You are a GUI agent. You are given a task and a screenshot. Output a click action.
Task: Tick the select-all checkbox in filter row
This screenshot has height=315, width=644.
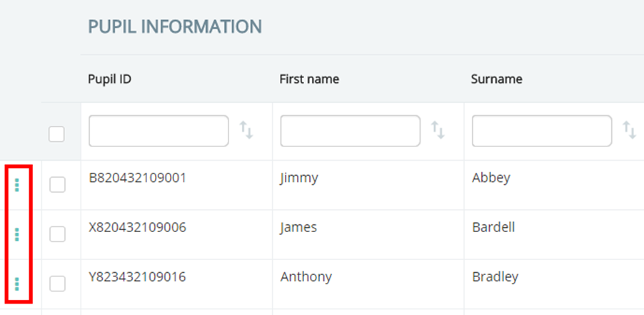tap(56, 134)
